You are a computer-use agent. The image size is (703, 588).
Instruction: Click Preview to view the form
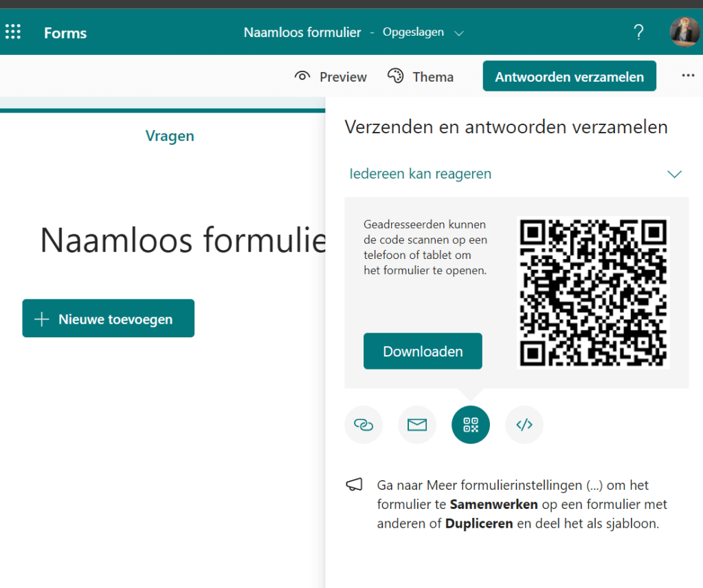331,77
